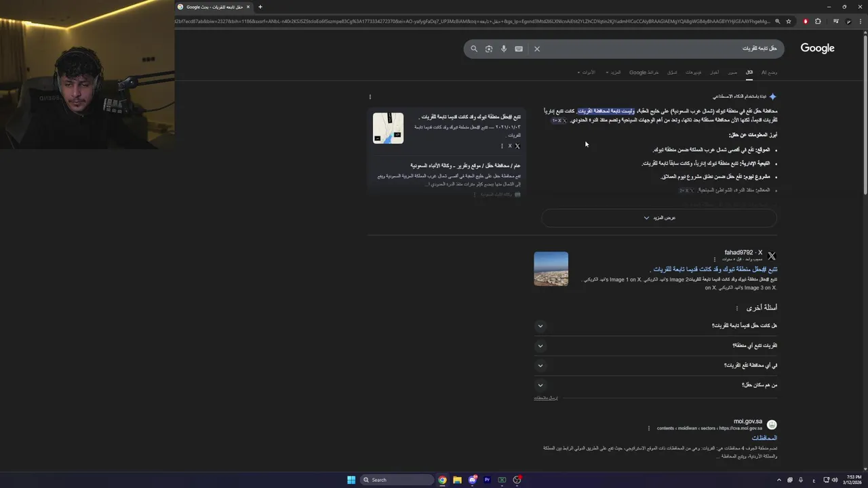Open the Extensions puzzle icon

point(818,21)
